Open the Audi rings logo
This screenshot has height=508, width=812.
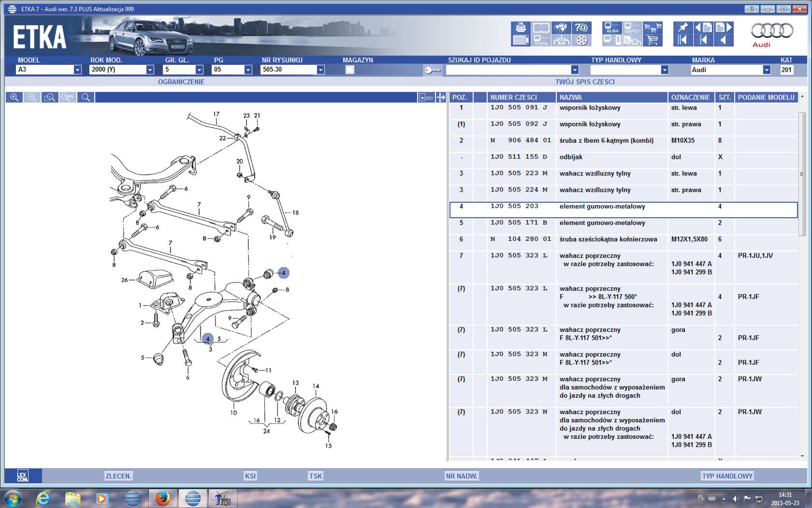[771, 30]
